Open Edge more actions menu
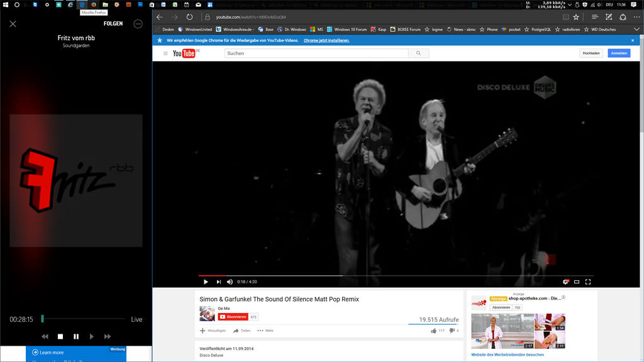Viewport: 644px width, 362px height. (636, 17)
